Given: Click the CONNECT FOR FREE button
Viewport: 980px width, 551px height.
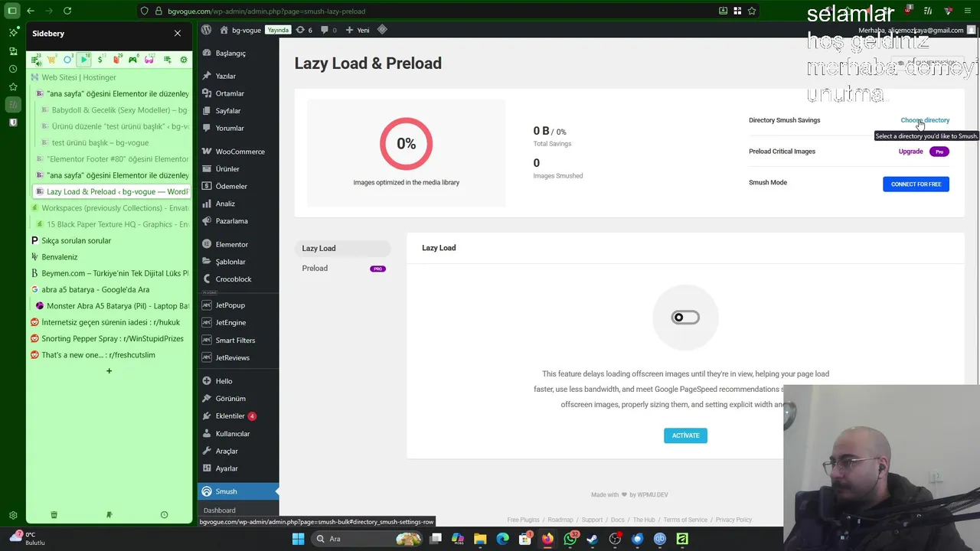Looking at the screenshot, I should (916, 184).
